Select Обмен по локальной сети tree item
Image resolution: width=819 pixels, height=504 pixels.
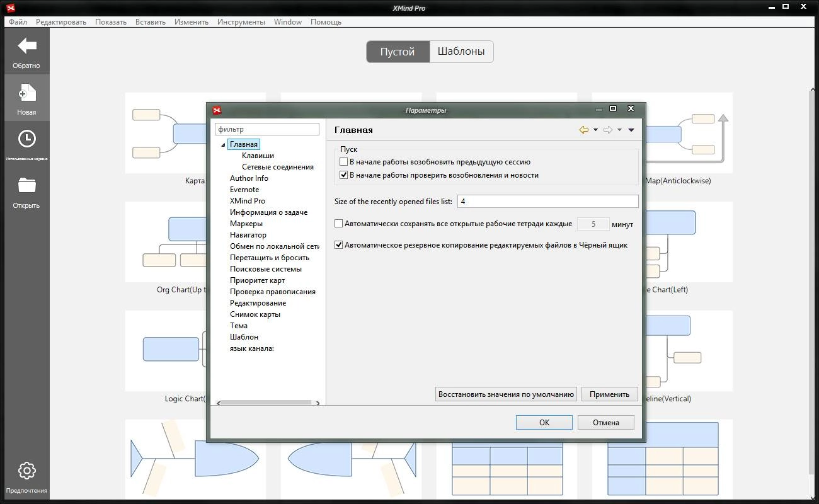pos(275,246)
